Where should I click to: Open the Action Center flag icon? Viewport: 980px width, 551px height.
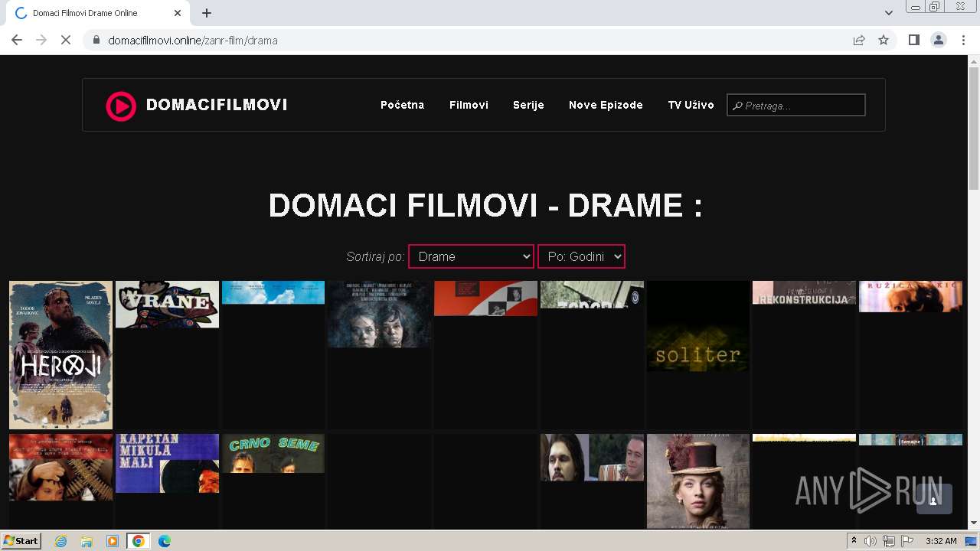pyautogui.click(x=907, y=541)
